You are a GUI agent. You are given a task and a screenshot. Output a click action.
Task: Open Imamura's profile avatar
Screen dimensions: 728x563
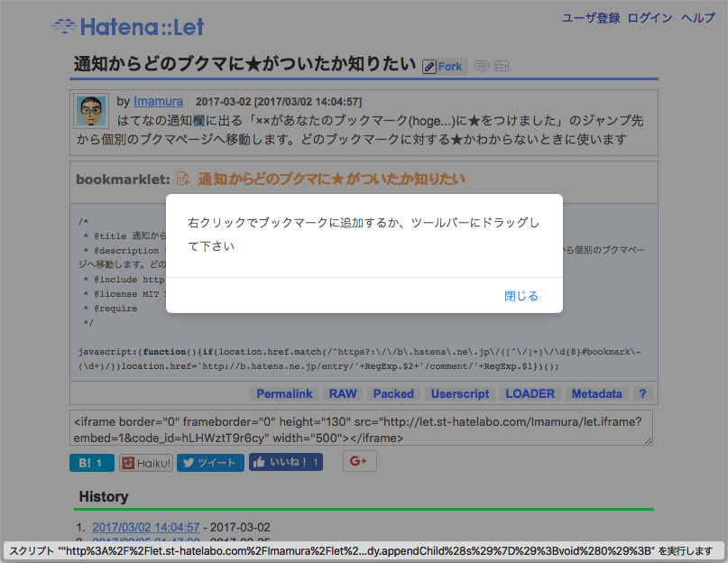point(91,111)
